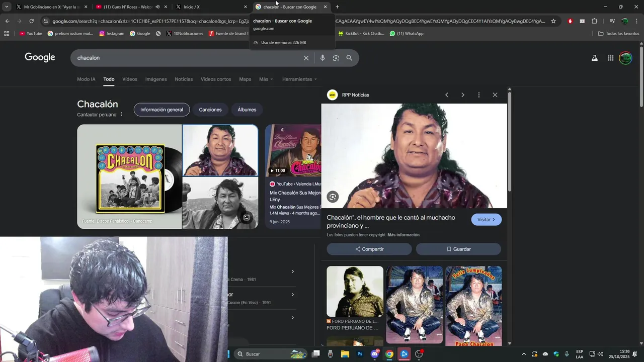Expand the song row dated 1991

click(x=293, y=295)
